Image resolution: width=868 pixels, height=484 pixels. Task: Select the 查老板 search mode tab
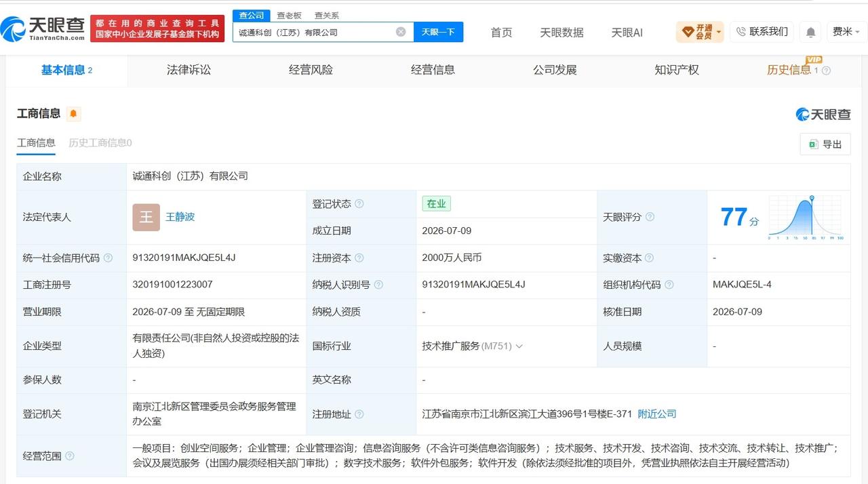tap(289, 15)
